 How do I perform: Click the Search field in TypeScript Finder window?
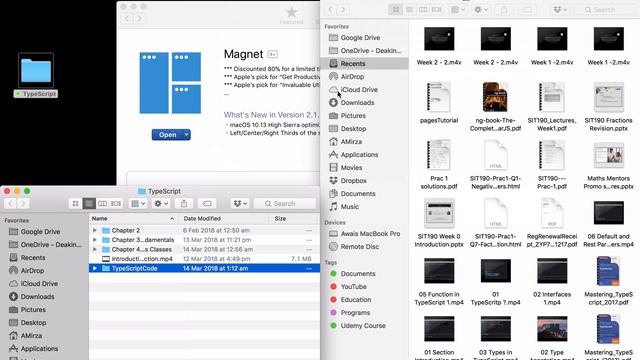(x=285, y=203)
